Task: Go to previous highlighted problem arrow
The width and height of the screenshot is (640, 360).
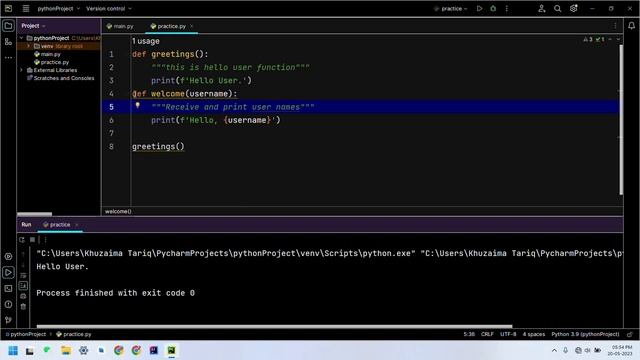Action: (610, 39)
